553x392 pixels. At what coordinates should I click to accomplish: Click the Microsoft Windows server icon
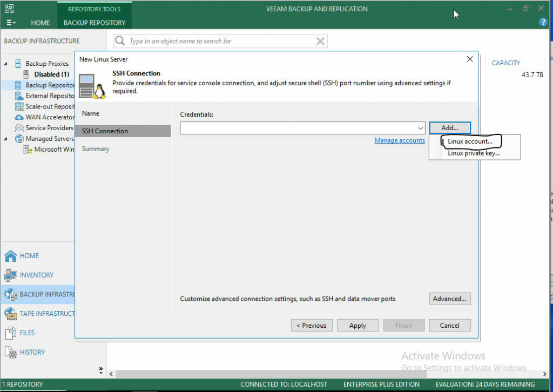click(28, 150)
